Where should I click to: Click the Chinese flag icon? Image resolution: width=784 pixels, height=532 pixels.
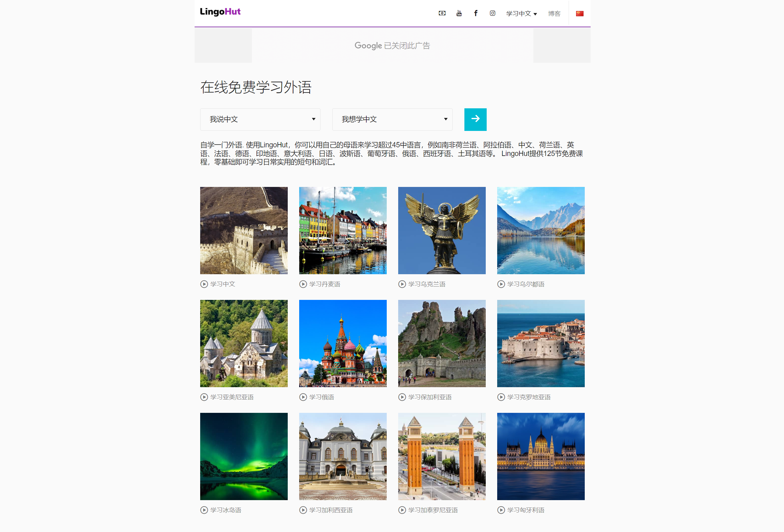click(x=579, y=13)
